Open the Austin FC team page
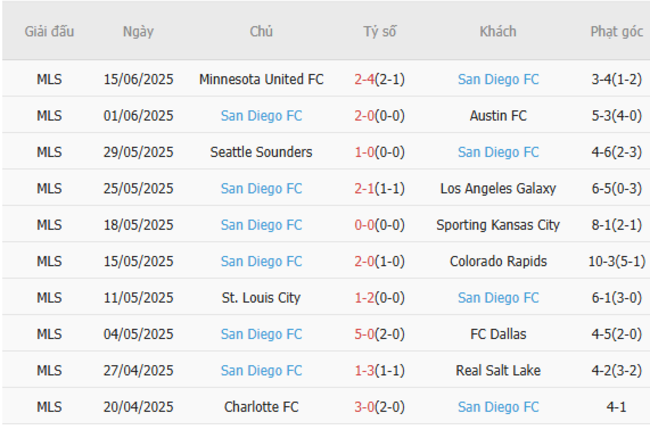Image resolution: width=650 pixels, height=438 pixels. click(x=498, y=116)
